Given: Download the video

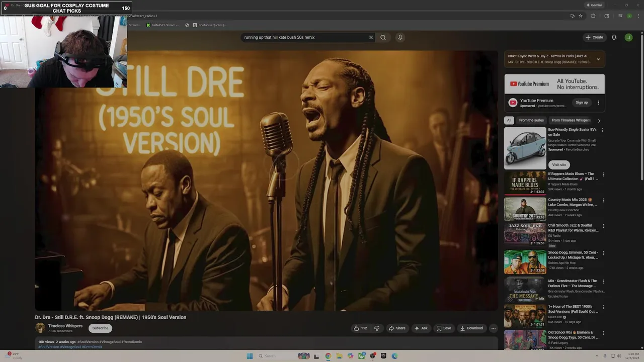Looking at the screenshot, I should click(x=471, y=328).
